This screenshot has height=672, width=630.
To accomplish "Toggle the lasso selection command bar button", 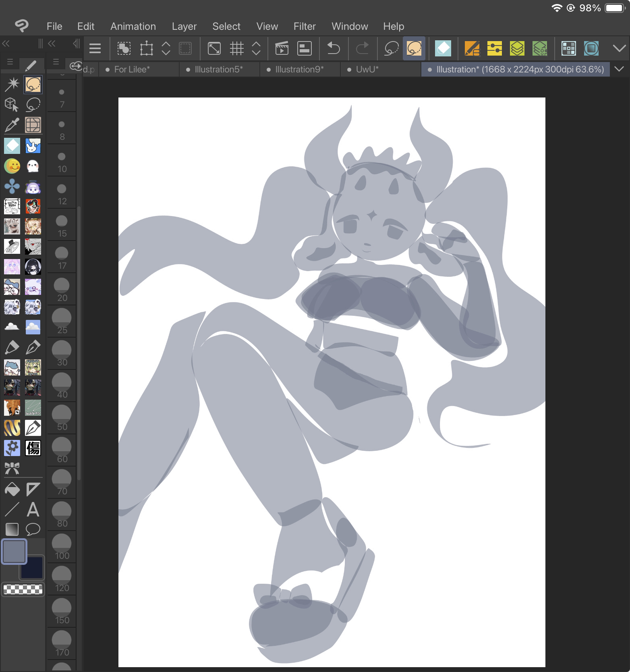I will (391, 49).
